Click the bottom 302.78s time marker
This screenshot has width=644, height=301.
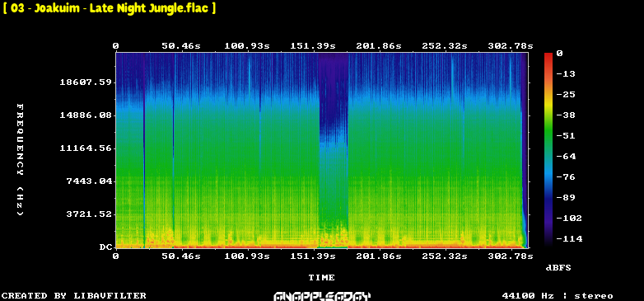510,256
